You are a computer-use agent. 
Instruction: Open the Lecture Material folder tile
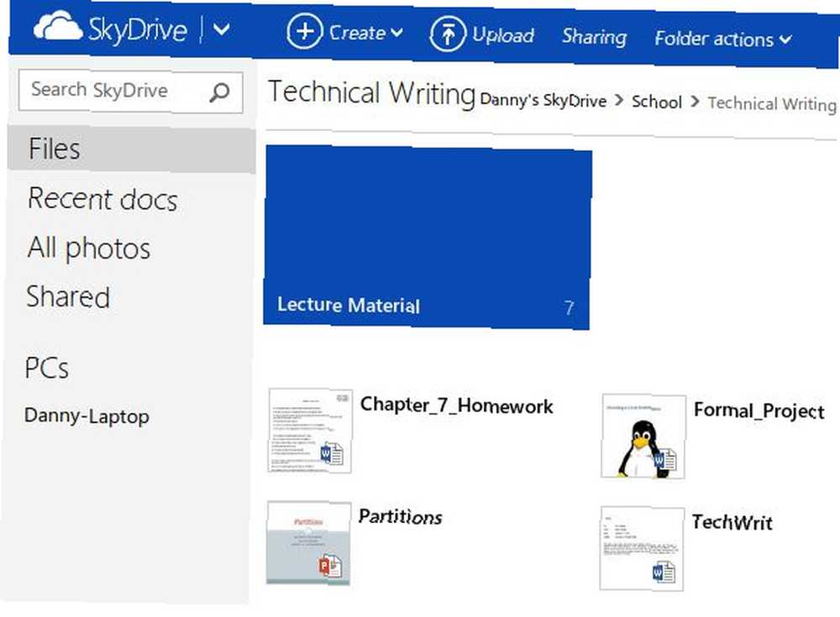click(428, 238)
